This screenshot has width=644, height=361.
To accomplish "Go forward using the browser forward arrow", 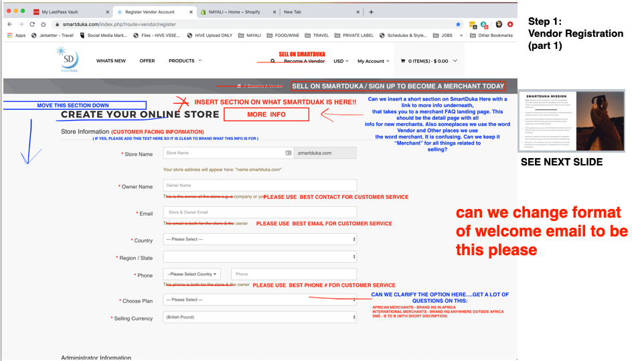I will (21, 24).
